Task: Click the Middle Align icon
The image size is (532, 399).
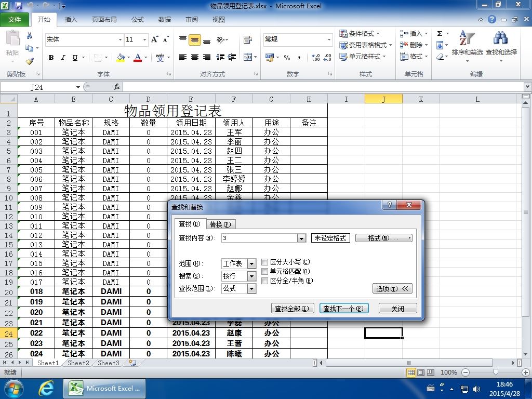Action: click(x=195, y=39)
